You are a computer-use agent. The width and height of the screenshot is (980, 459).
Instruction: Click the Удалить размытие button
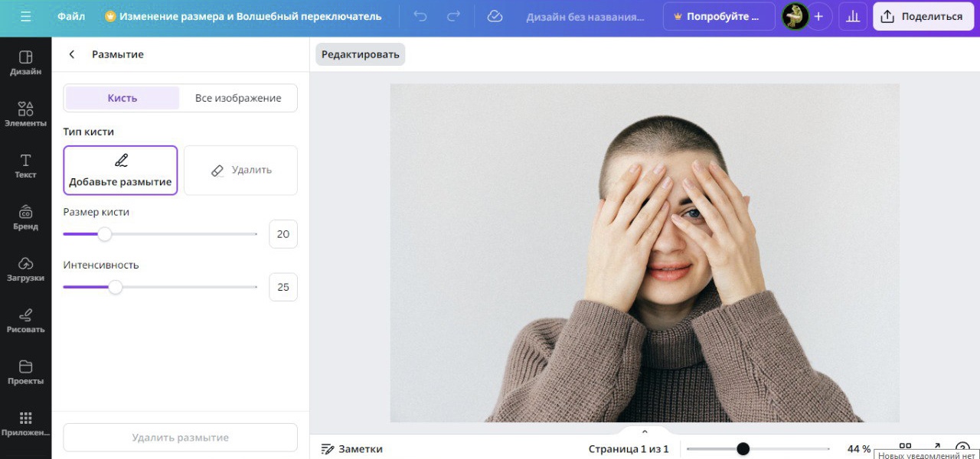[180, 438]
